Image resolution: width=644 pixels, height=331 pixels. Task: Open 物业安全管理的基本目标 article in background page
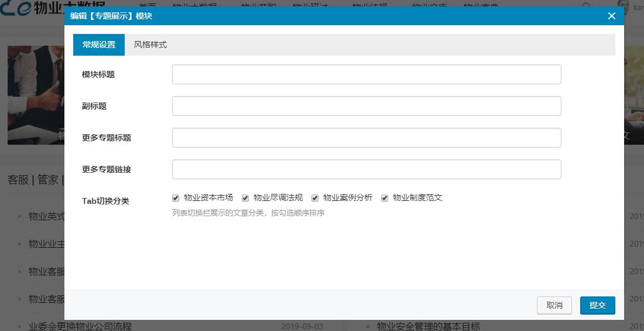[429, 326]
